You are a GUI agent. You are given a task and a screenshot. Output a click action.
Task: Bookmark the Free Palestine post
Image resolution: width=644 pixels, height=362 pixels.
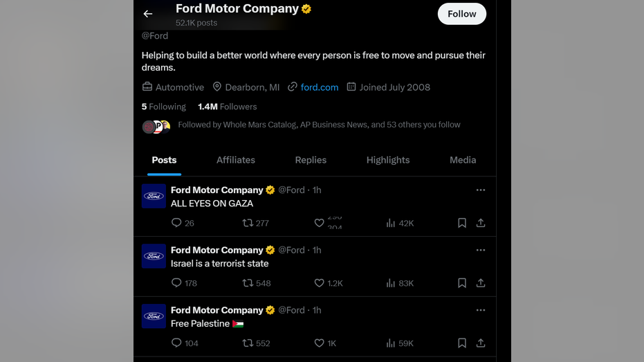tap(461, 343)
